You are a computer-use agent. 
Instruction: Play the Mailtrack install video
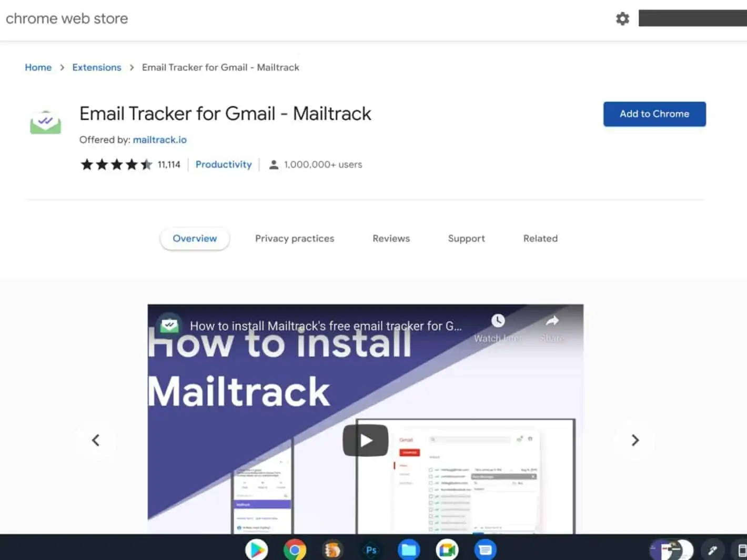(x=366, y=440)
